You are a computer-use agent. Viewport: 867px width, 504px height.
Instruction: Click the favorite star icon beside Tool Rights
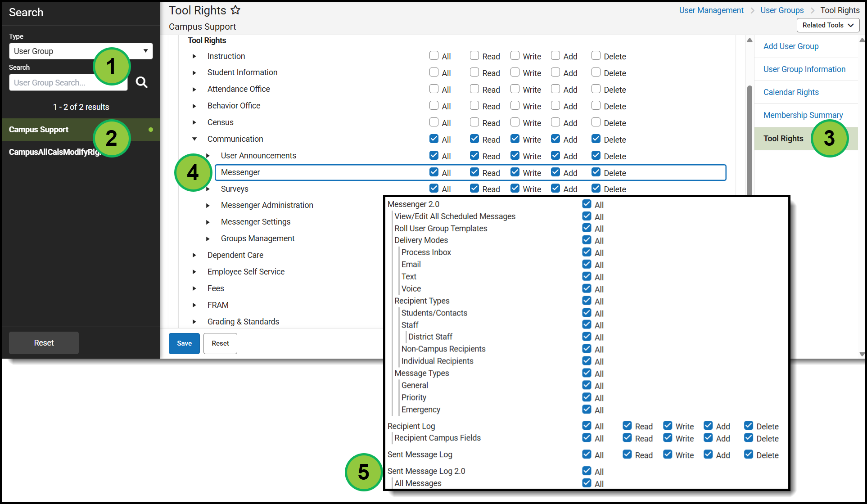click(235, 10)
